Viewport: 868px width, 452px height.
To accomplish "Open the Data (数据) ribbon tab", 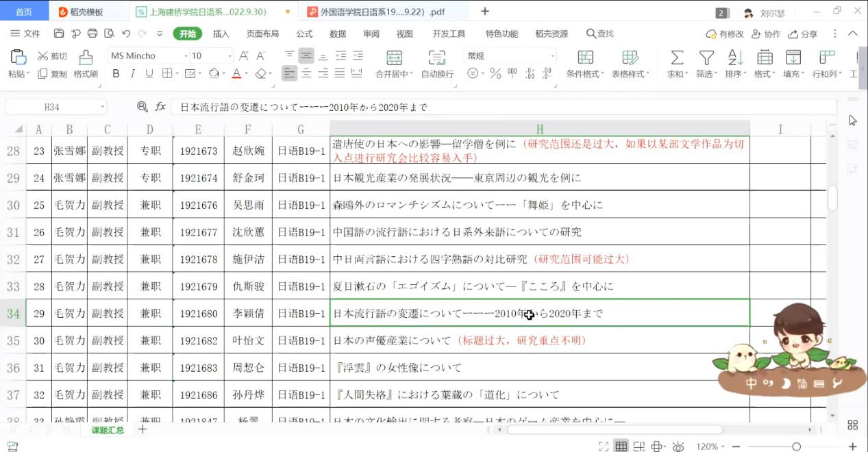I will click(x=338, y=34).
